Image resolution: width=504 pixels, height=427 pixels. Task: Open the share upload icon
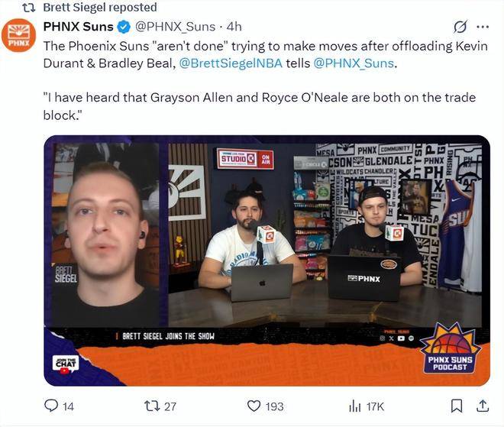tap(483, 406)
